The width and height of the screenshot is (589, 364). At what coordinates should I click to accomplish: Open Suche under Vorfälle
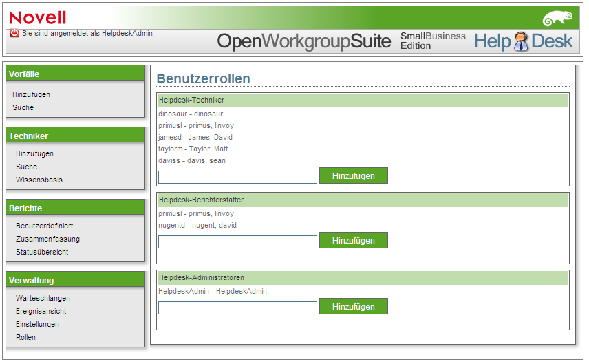click(23, 107)
